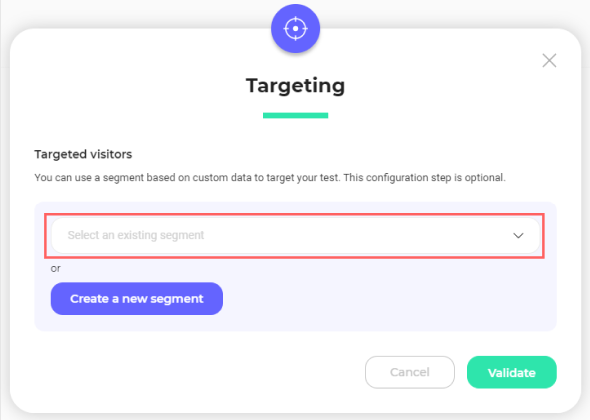Open the 'Select an existing segment' dropdown

coord(295,236)
